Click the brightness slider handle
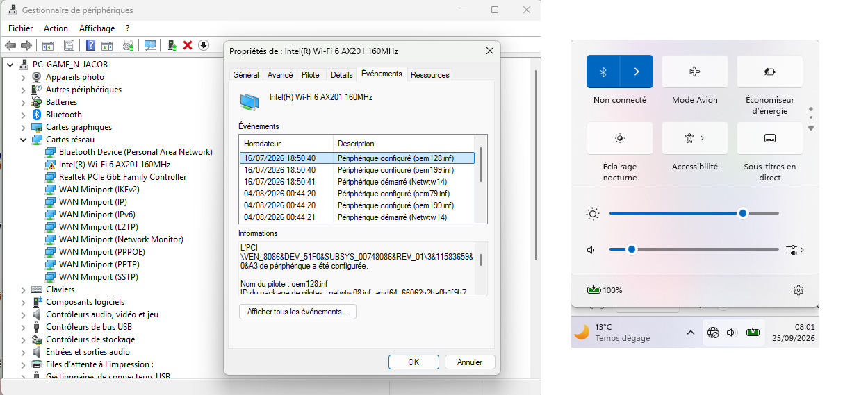This screenshot has height=395, width=868. (x=743, y=213)
